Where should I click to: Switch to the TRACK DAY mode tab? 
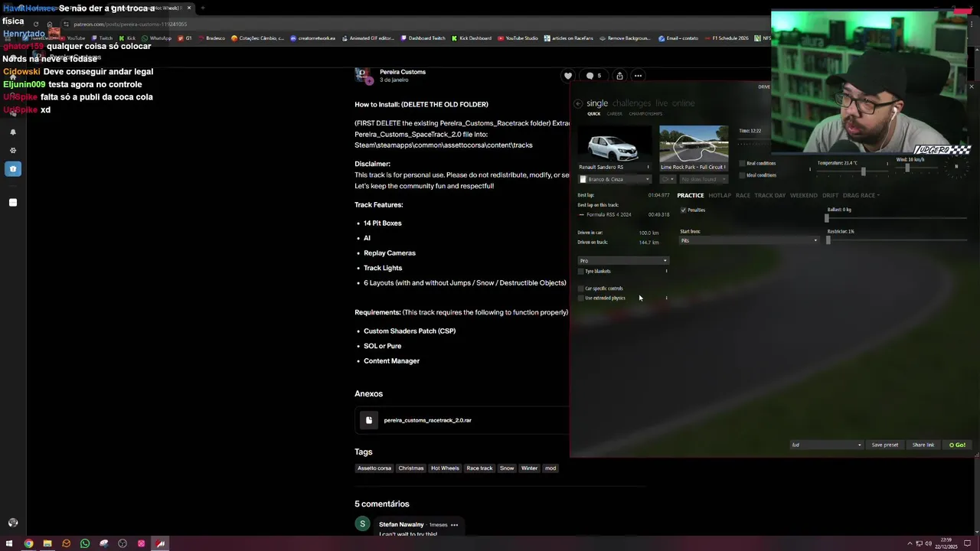coord(770,195)
